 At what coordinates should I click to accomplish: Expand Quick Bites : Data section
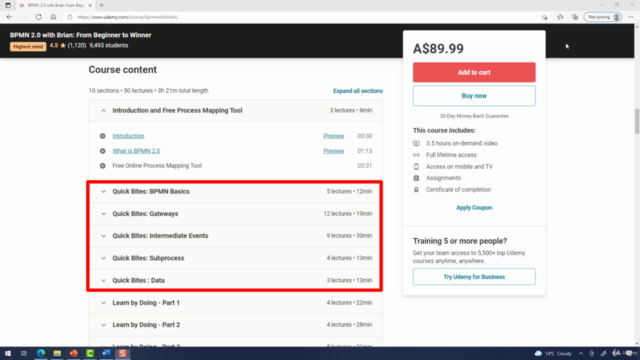click(236, 280)
